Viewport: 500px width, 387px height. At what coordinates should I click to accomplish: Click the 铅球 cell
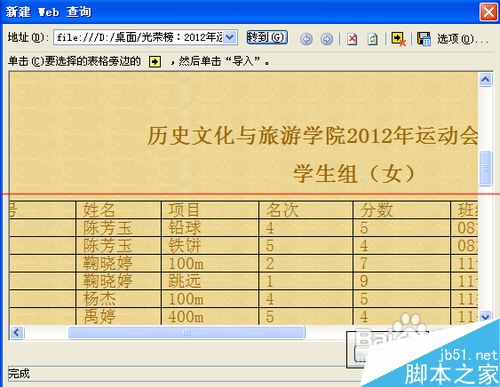210,228
